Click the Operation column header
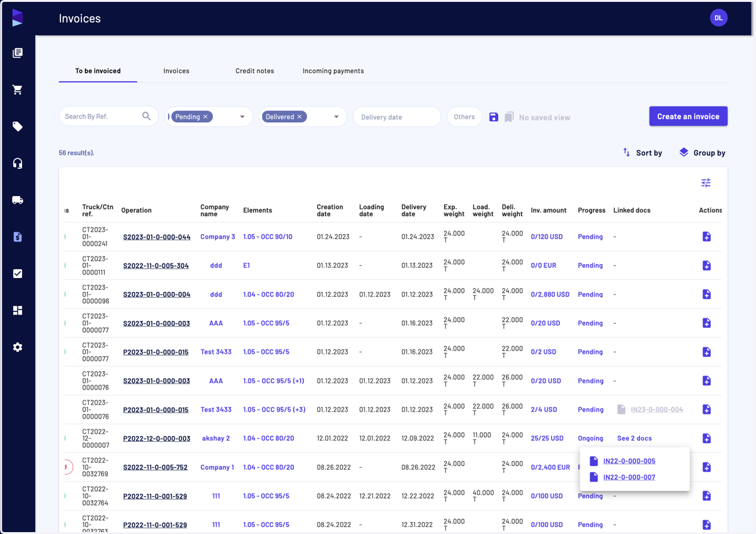Viewport: 756px width, 534px height. [x=137, y=211]
